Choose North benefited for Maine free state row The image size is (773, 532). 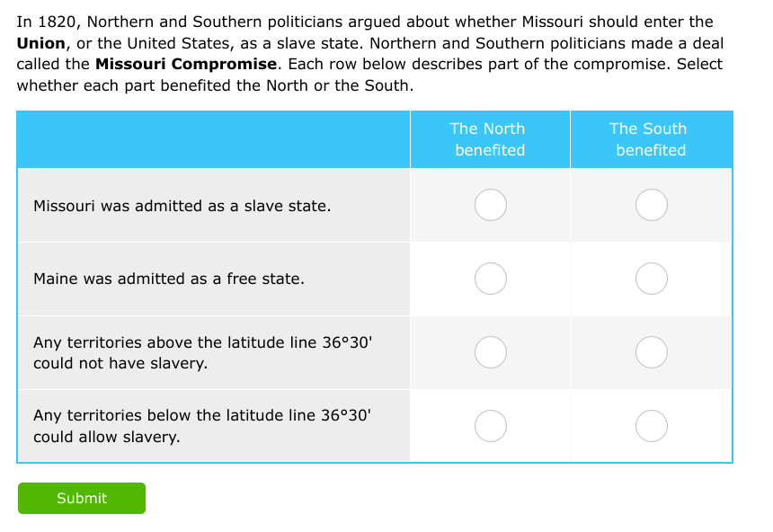[x=491, y=279]
